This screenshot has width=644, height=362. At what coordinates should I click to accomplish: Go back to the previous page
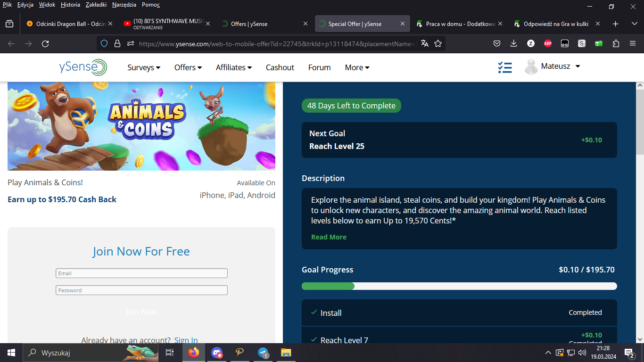[x=11, y=43]
